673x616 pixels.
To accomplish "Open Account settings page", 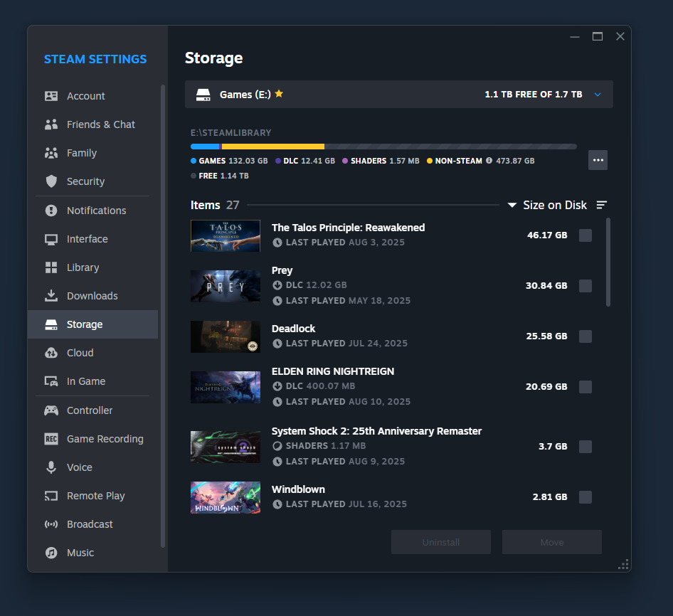I will (x=92, y=96).
